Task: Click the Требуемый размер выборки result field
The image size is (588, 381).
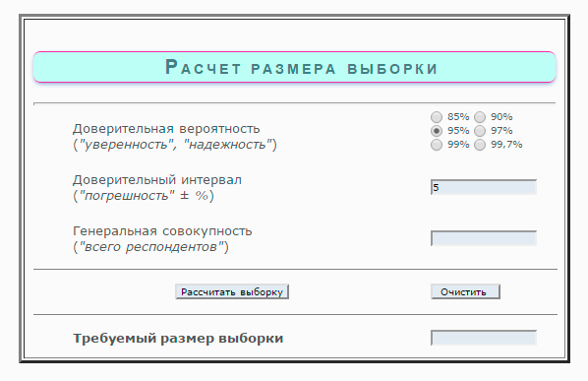Action: (x=484, y=338)
